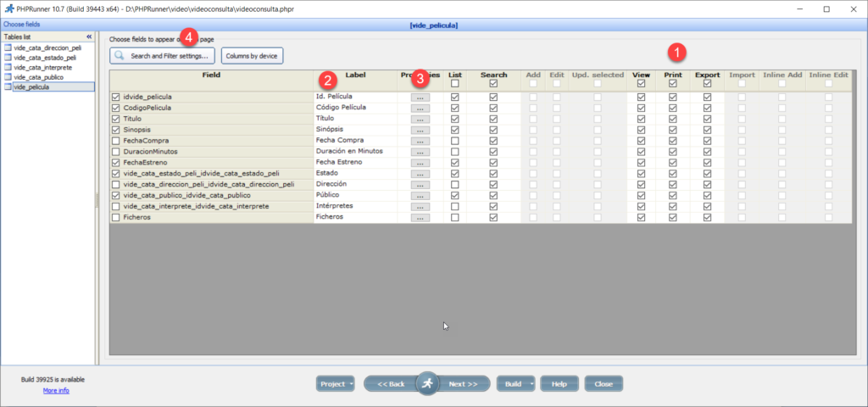Open properties for the Titulo field

point(420,120)
